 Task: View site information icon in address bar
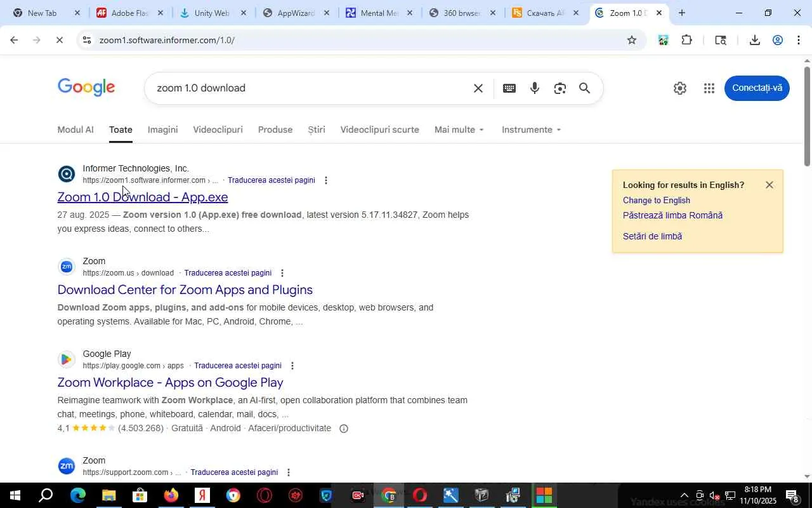click(x=87, y=40)
